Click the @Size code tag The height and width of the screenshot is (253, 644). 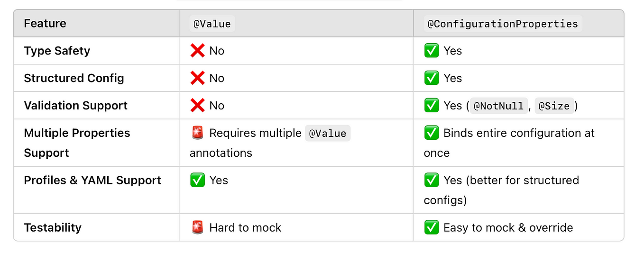pos(554,106)
